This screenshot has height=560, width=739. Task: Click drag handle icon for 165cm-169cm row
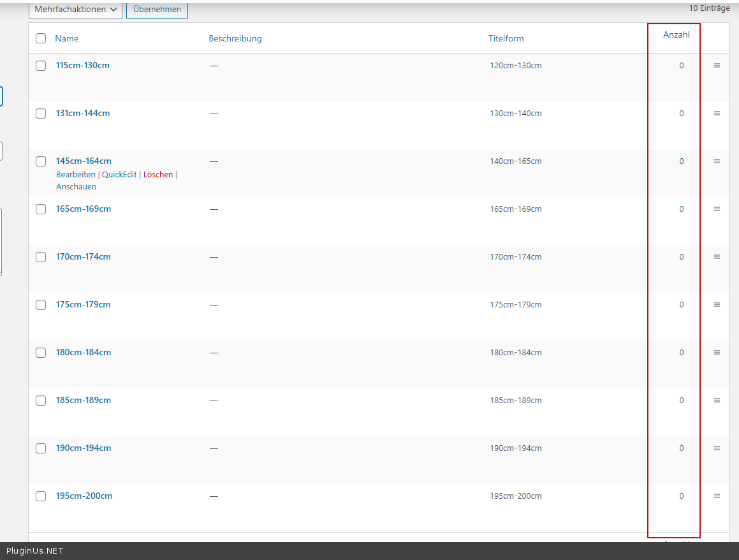click(717, 209)
